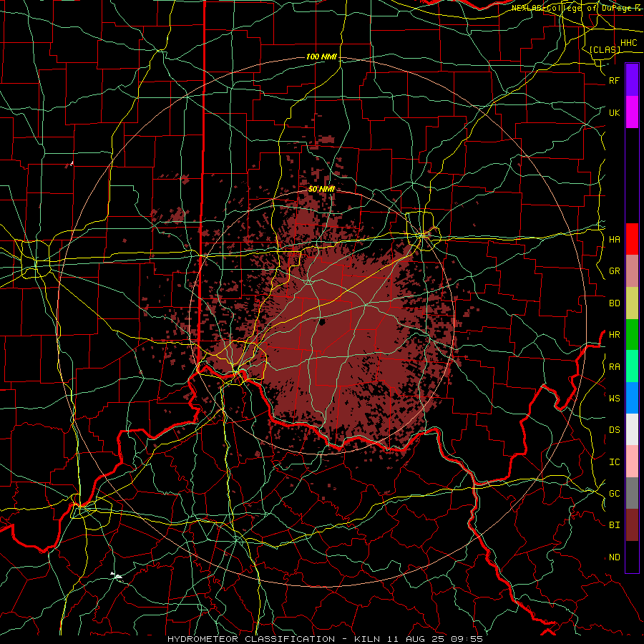644x644 pixels.
Task: Click the radar site black dot at center
Action: coord(322,321)
